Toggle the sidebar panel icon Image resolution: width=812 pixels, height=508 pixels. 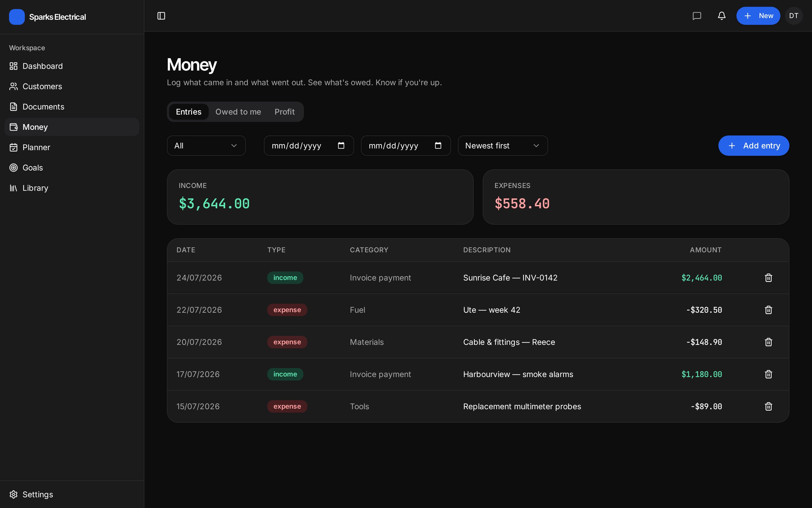pyautogui.click(x=161, y=16)
